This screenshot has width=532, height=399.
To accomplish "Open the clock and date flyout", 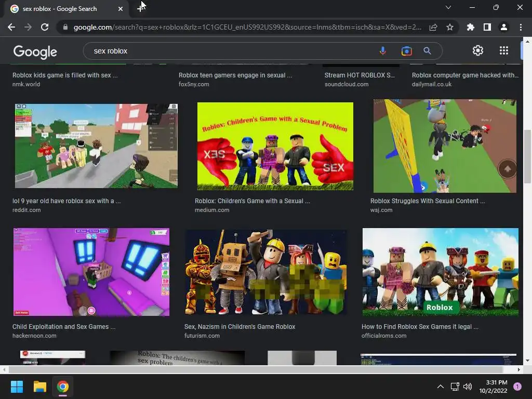I will coord(494,387).
